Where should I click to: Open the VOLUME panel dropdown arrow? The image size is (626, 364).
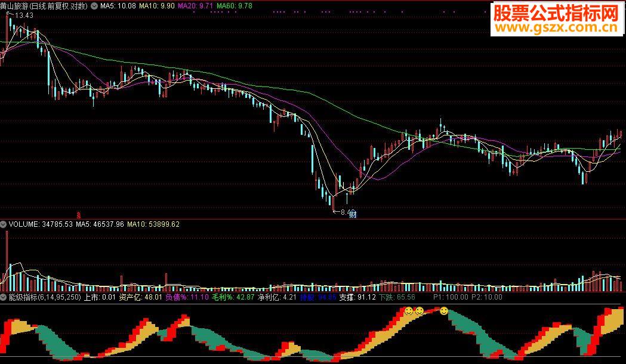[4, 224]
